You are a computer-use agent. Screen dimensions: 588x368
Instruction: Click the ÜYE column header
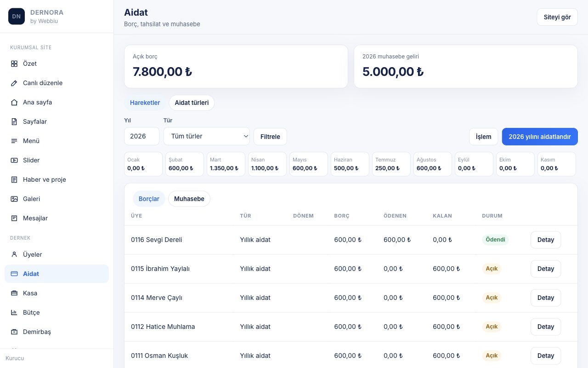point(136,216)
